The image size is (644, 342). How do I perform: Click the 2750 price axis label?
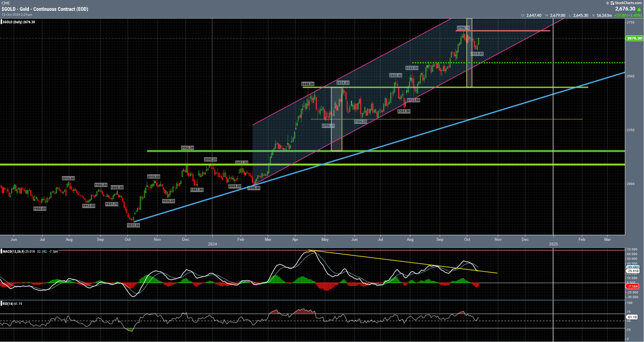(x=631, y=22)
